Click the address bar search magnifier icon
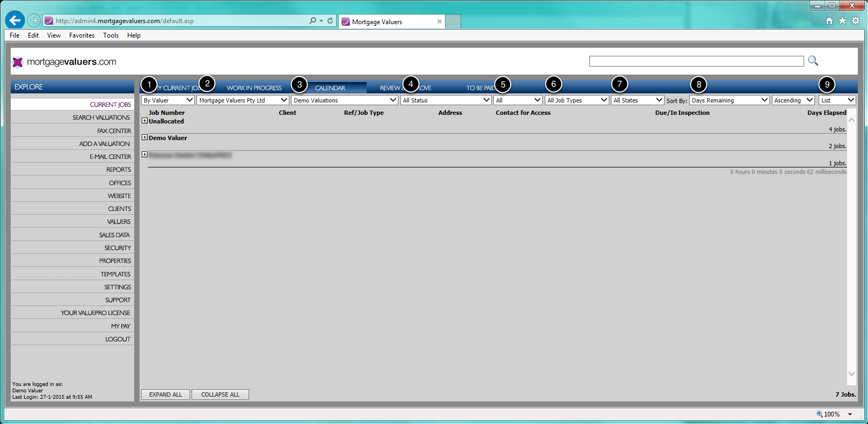Viewport: 868px width, 424px height. 313,21
